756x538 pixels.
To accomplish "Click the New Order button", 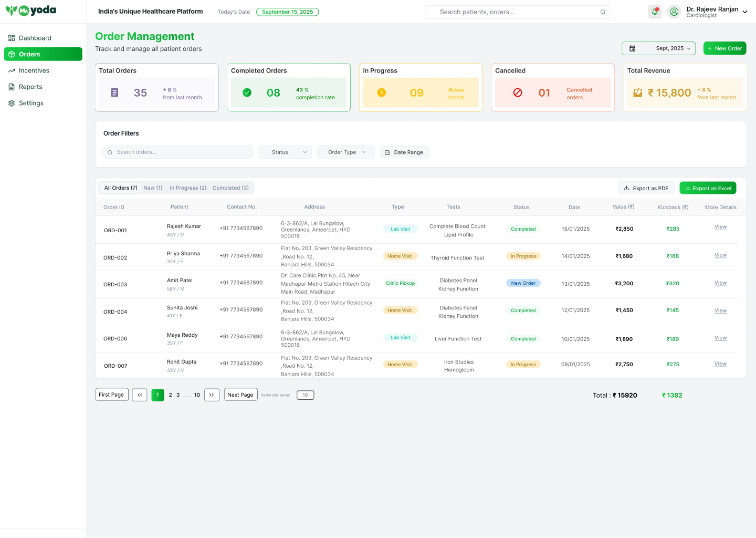I will tap(724, 48).
